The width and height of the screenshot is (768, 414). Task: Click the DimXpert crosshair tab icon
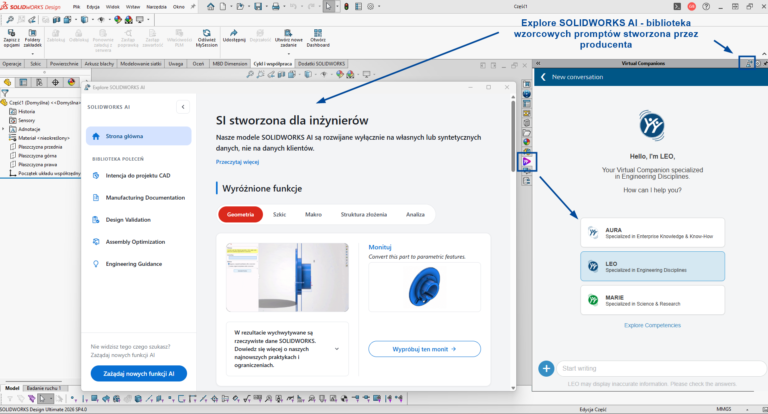pos(55,82)
